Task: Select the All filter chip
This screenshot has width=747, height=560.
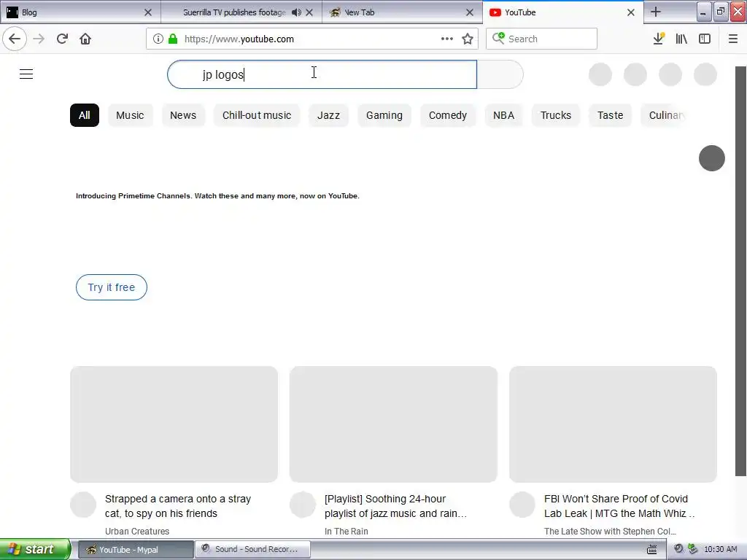Action: coord(85,115)
